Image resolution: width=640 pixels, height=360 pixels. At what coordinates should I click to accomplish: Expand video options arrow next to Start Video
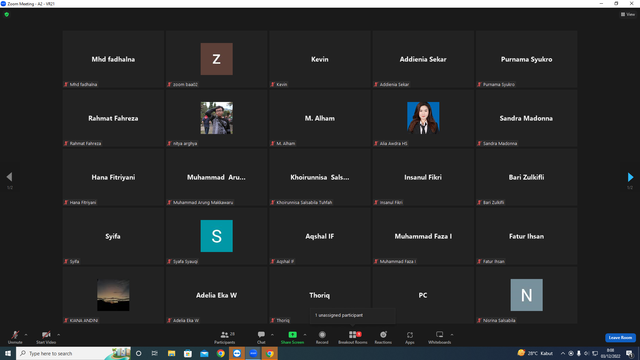59,335
